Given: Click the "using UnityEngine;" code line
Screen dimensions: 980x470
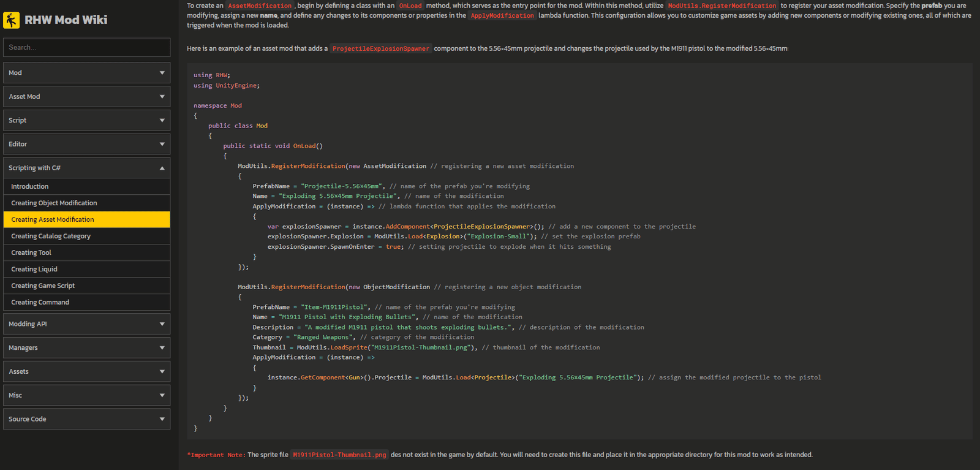Looking at the screenshot, I should 227,86.
